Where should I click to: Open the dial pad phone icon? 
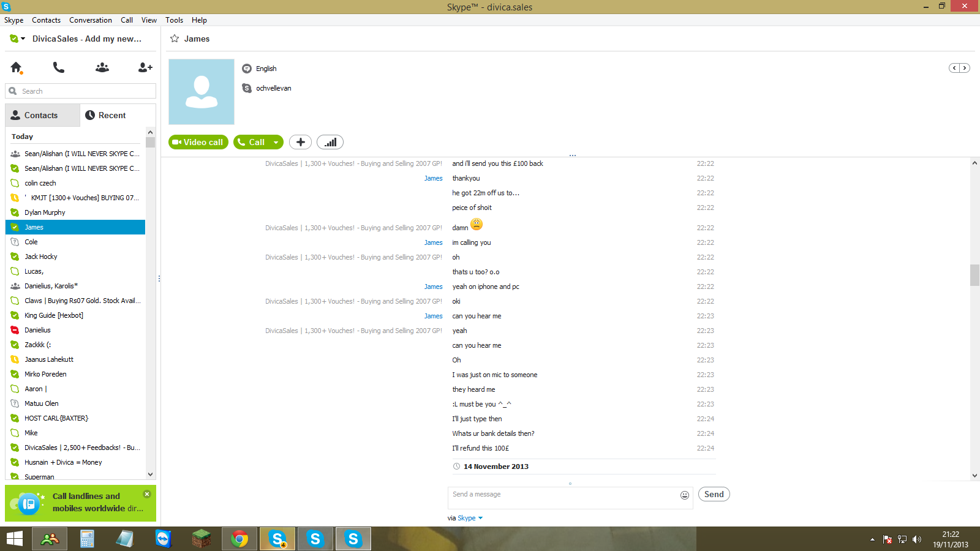tap(59, 67)
